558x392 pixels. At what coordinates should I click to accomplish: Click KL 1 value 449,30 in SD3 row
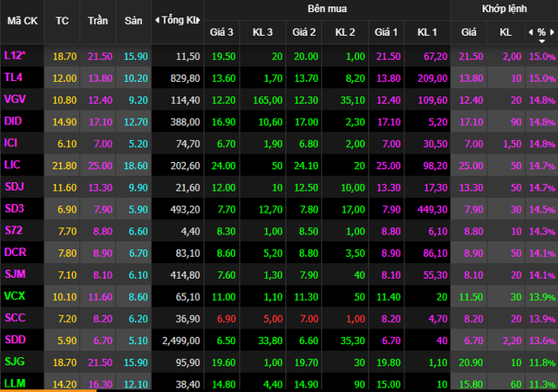pyautogui.click(x=432, y=210)
